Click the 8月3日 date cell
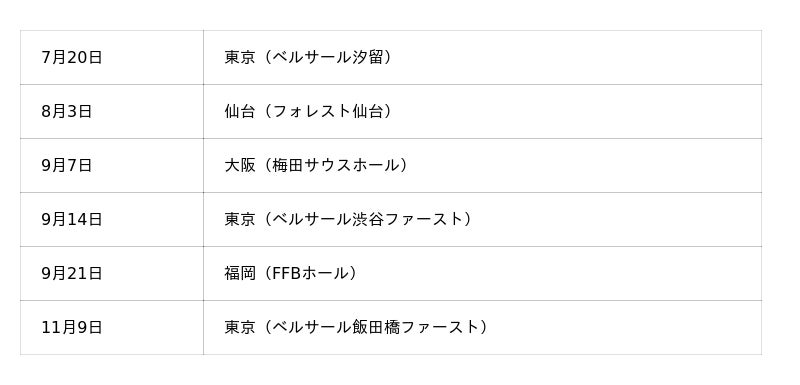800x385 pixels. point(112,112)
